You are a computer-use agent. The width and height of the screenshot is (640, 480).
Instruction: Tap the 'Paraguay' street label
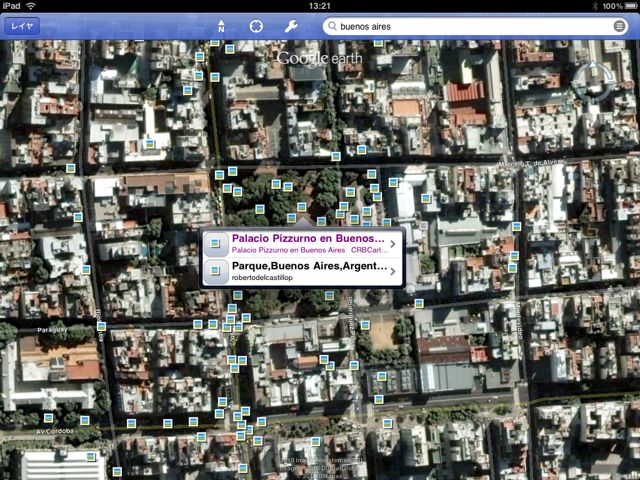click(x=52, y=330)
